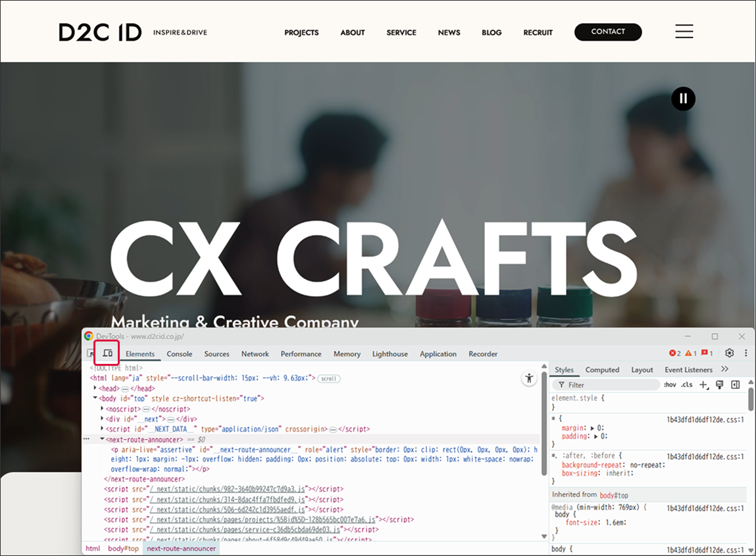
Task: Click the issues flag counter
Action: (707, 353)
